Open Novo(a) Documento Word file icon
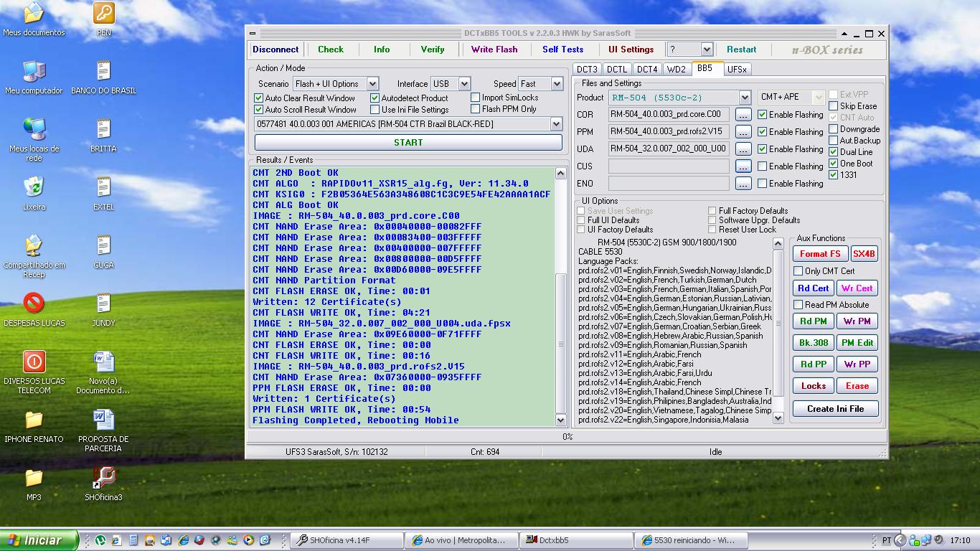 (x=104, y=372)
